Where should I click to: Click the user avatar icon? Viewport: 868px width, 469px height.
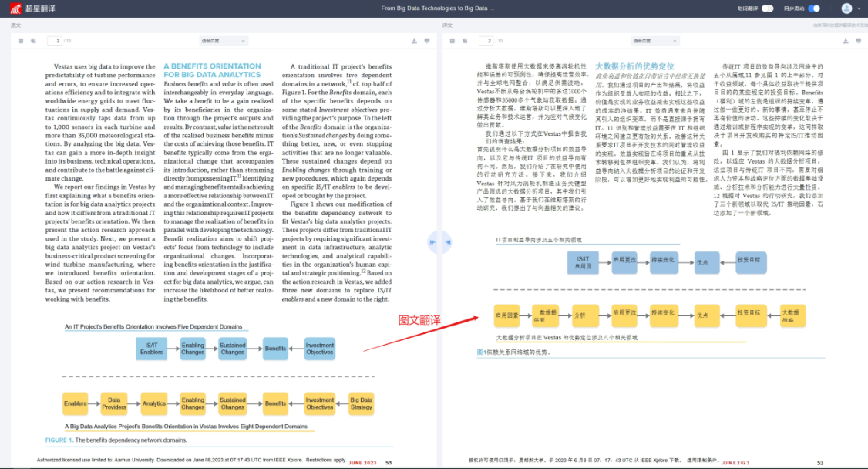[846, 8]
